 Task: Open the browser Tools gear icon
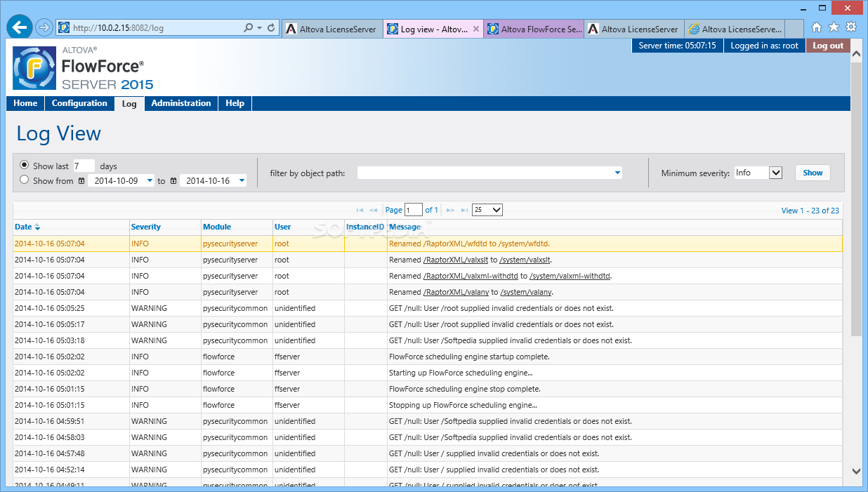(x=851, y=27)
